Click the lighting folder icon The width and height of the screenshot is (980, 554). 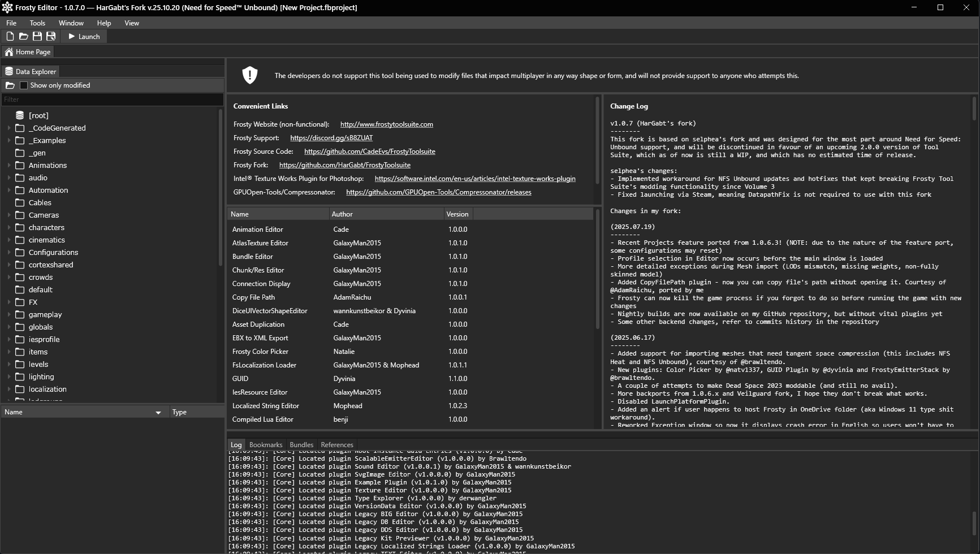coord(20,376)
